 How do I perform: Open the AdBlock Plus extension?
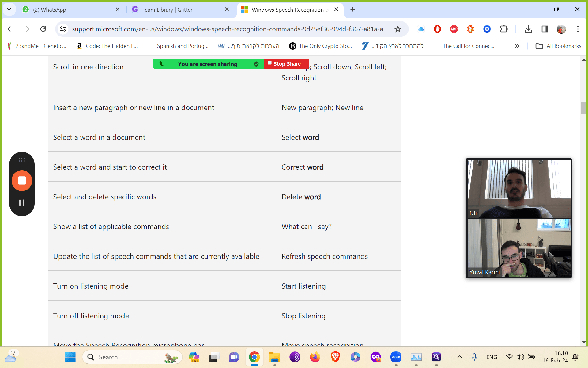pos(454,29)
